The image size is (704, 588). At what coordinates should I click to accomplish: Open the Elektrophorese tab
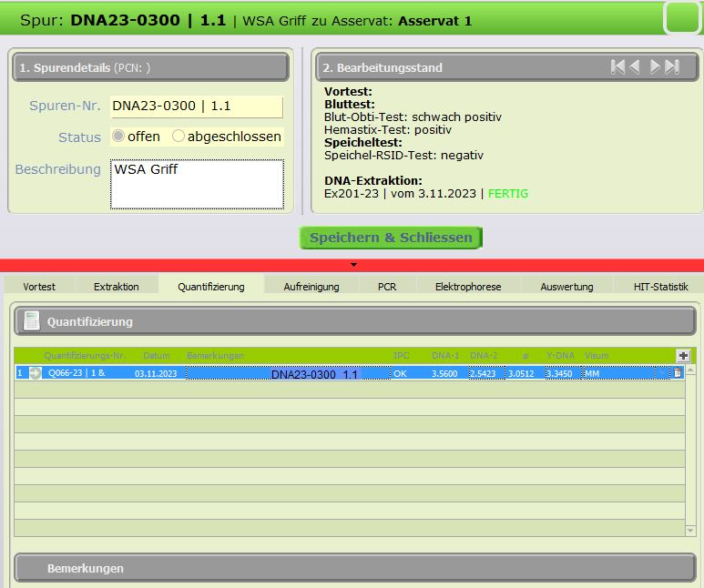468,287
